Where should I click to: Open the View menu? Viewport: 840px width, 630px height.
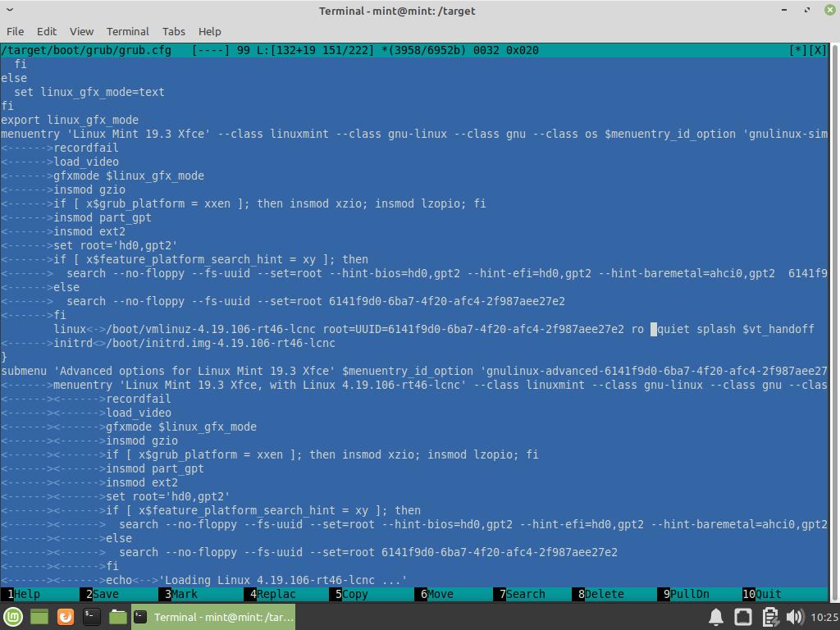point(81,32)
